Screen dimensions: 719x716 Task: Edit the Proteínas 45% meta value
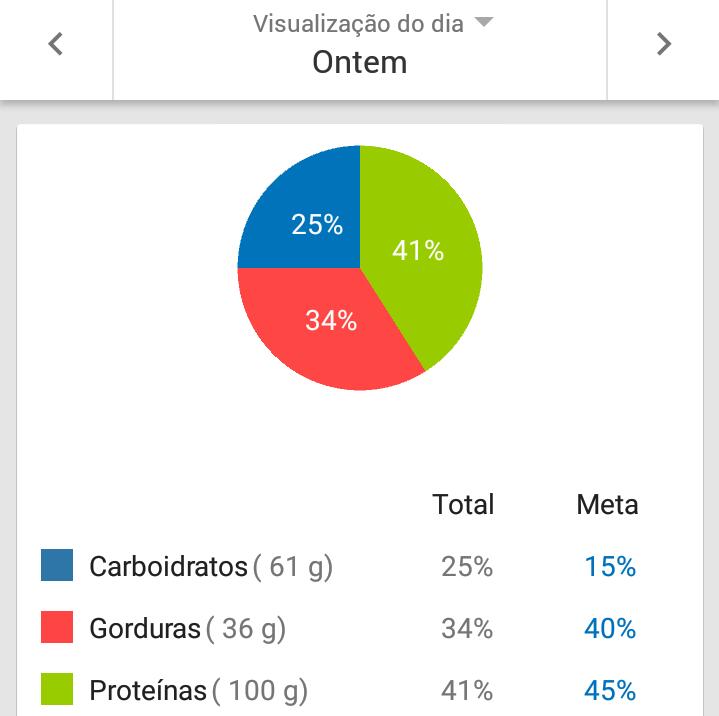click(x=610, y=691)
